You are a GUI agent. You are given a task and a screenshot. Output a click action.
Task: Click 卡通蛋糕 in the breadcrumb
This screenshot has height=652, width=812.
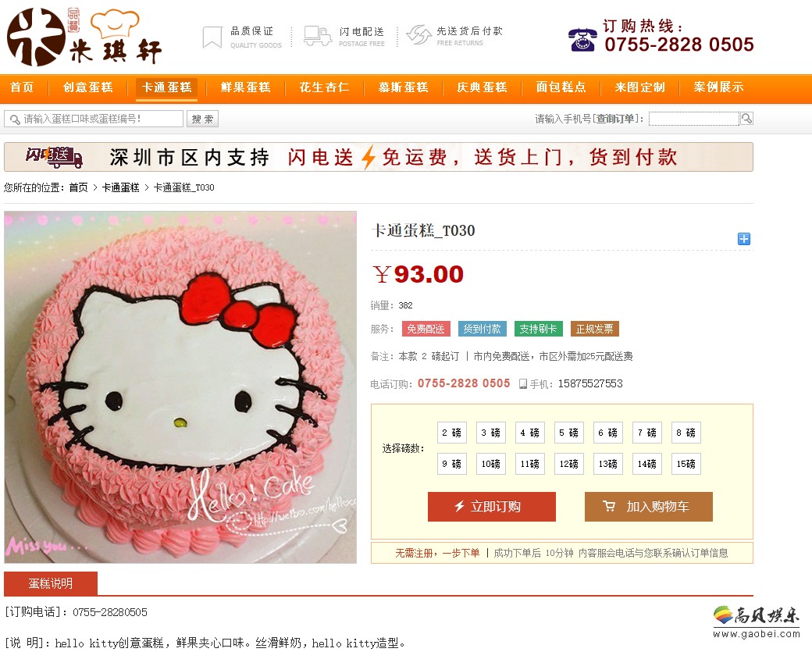pos(121,187)
